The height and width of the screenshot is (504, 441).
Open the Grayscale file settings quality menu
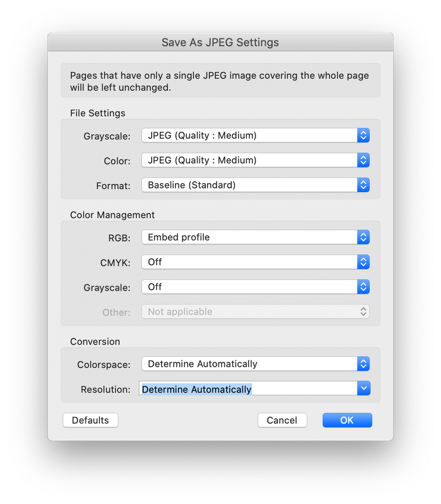coord(242,135)
